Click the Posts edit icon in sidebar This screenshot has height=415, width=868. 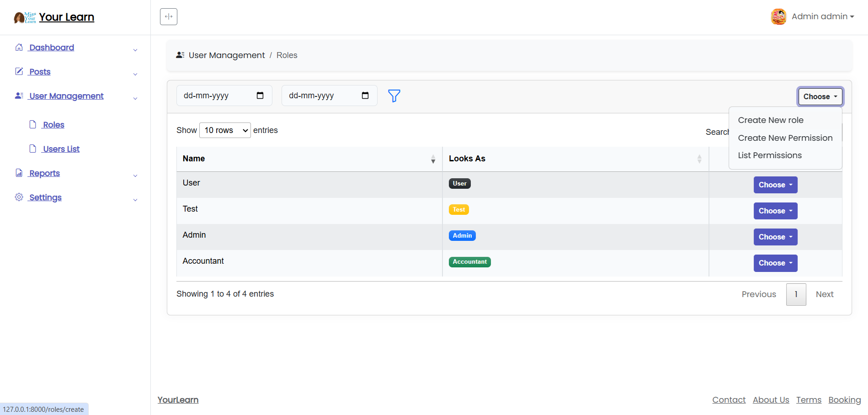pyautogui.click(x=19, y=71)
